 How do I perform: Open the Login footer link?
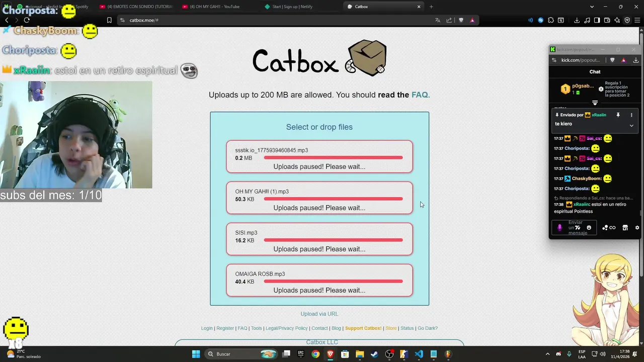pyautogui.click(x=207, y=328)
